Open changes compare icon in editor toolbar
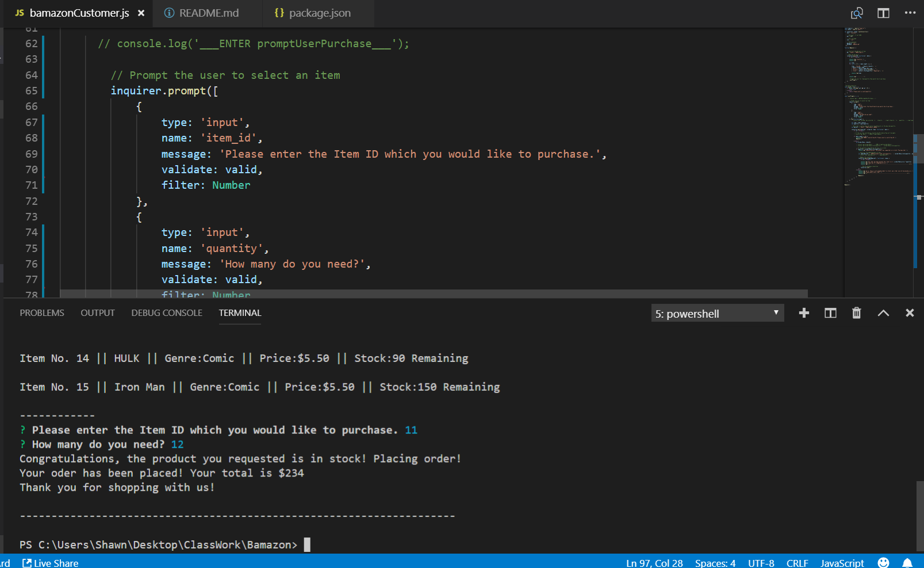 pos(857,13)
